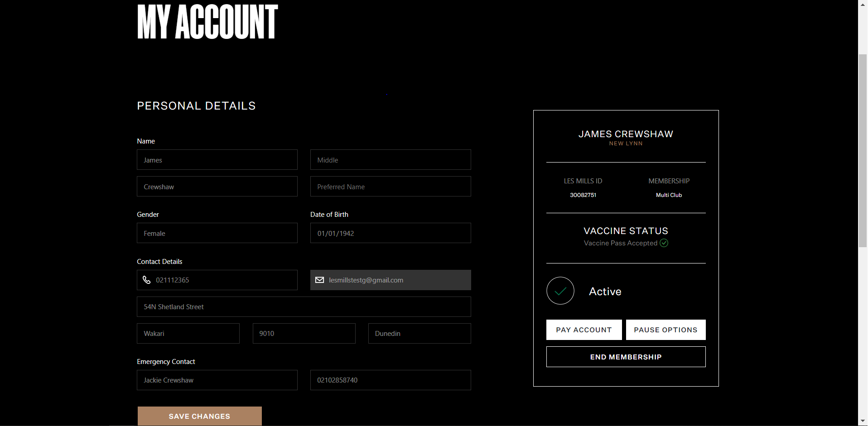
Task: Click emergency contact phone 02102858740
Action: [x=391, y=380]
